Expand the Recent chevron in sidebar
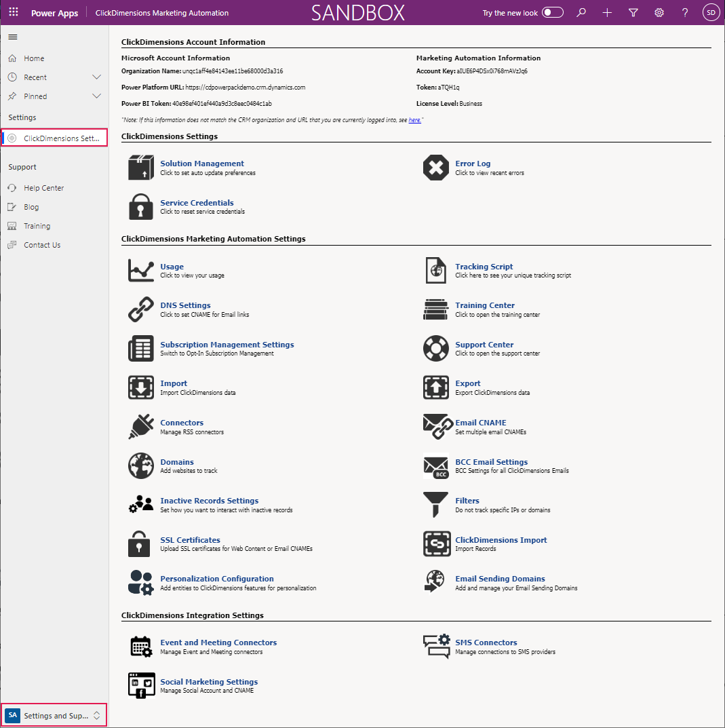 (x=96, y=77)
